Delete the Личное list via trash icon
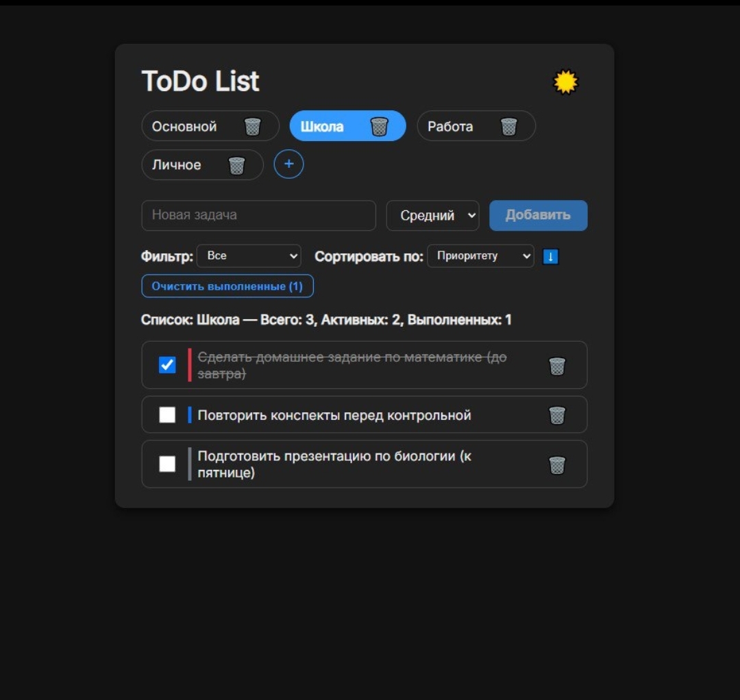 pos(236,165)
